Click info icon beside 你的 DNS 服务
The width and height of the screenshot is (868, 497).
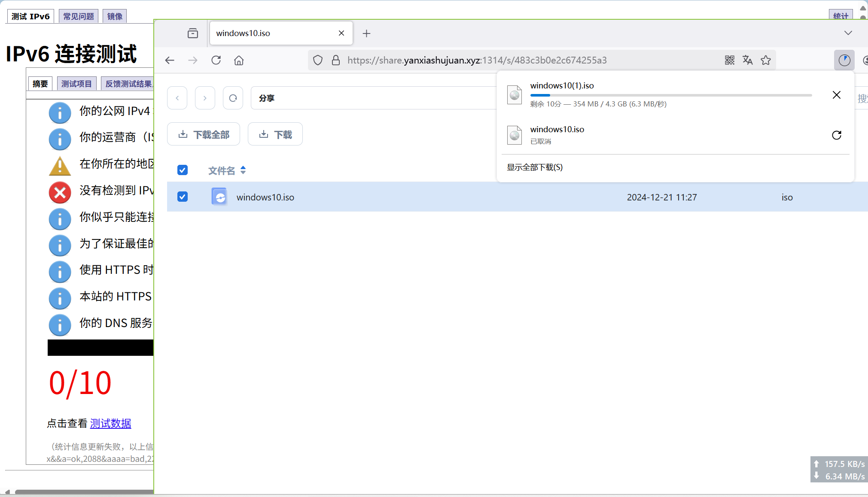[60, 325]
